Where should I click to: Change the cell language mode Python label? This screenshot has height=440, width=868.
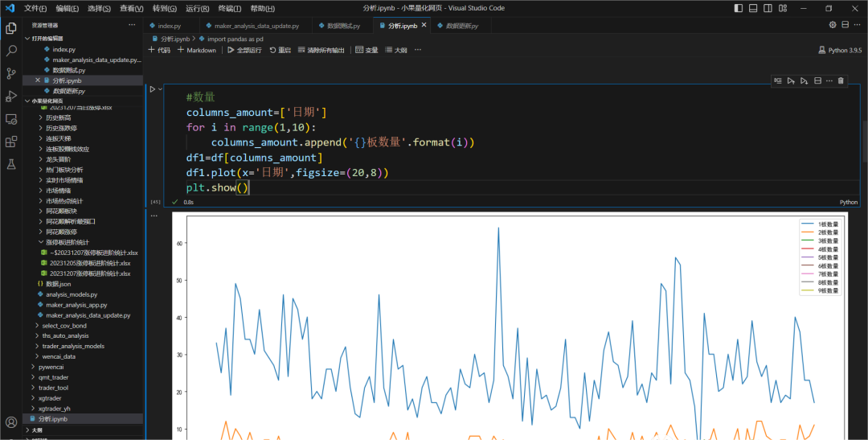848,202
